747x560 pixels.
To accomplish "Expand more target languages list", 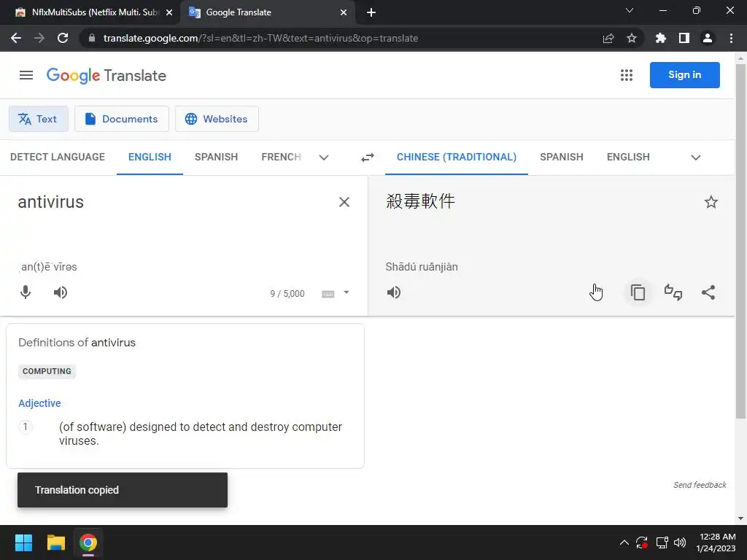I will pos(695,157).
